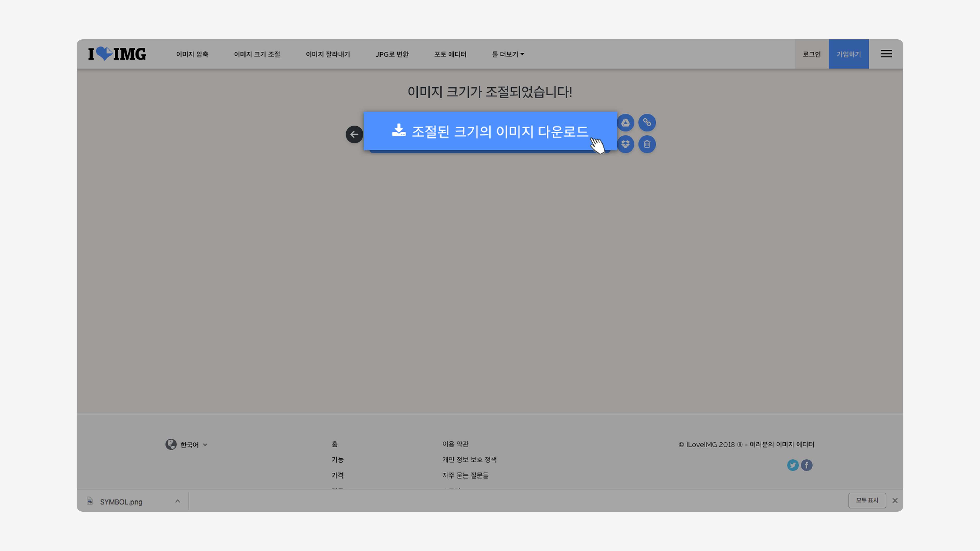Viewport: 980px width, 551px height.
Task: Save to Dropbox icon
Action: [x=626, y=144]
